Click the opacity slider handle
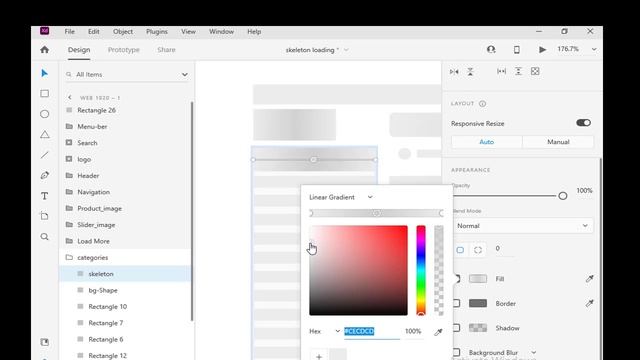 [563, 196]
